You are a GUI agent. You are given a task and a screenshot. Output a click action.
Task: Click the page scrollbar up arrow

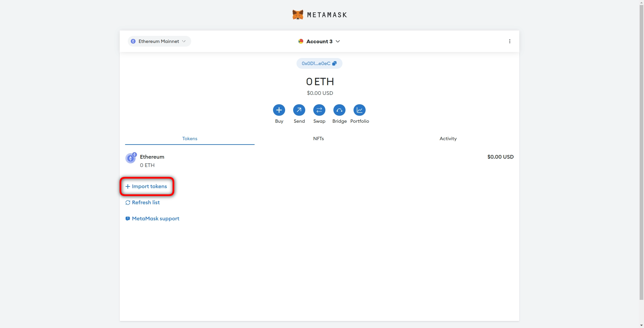[x=641, y=2]
